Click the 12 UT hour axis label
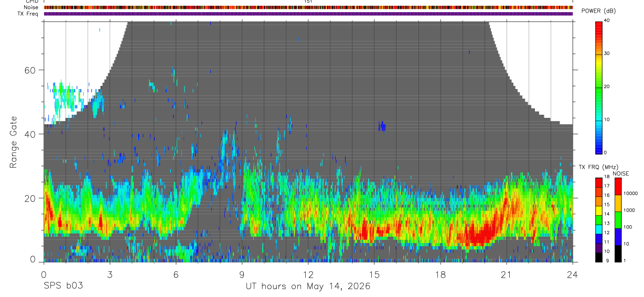This screenshot has width=644, height=297. coord(308,274)
